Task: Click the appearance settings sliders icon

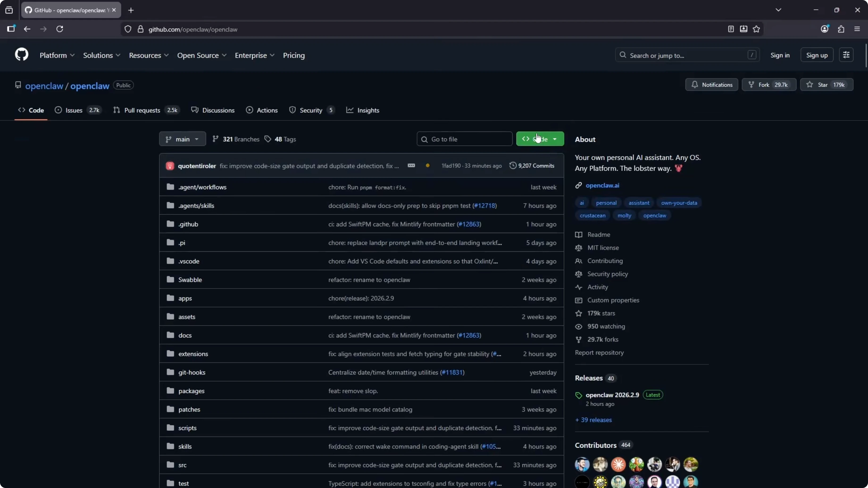Action: click(x=846, y=55)
